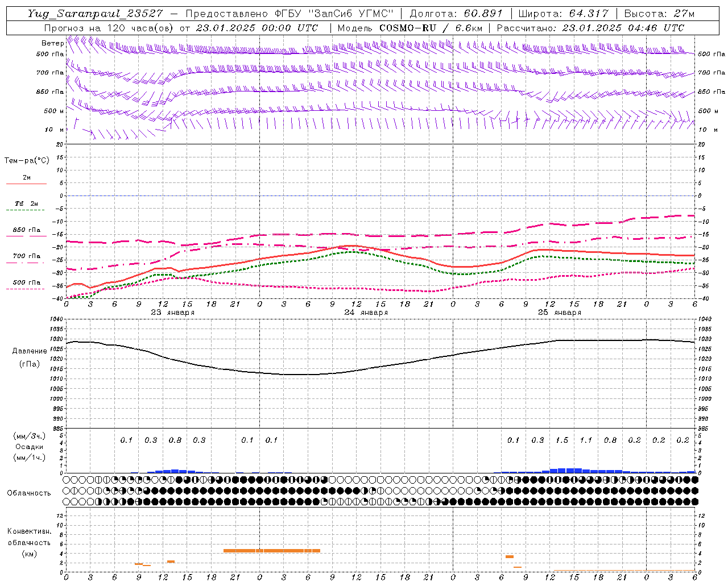
Task: Click the Долгота: 60.891 field
Action: 456,14
